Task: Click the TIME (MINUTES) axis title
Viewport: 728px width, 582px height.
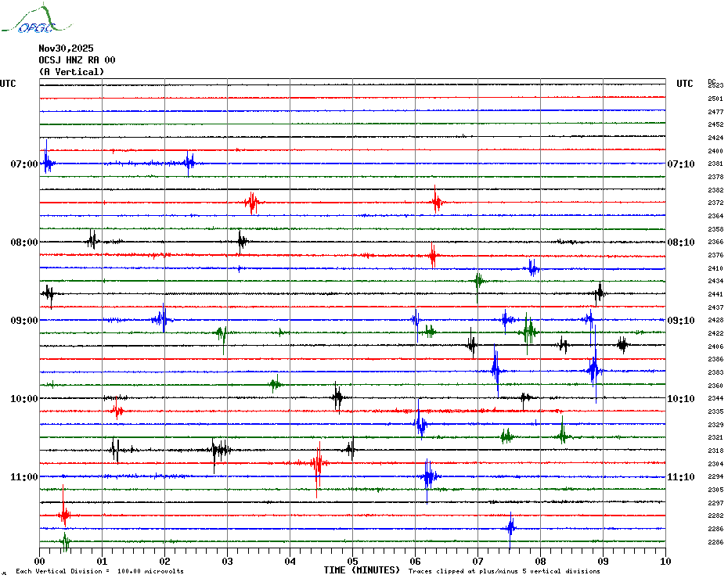Action: click(x=362, y=570)
